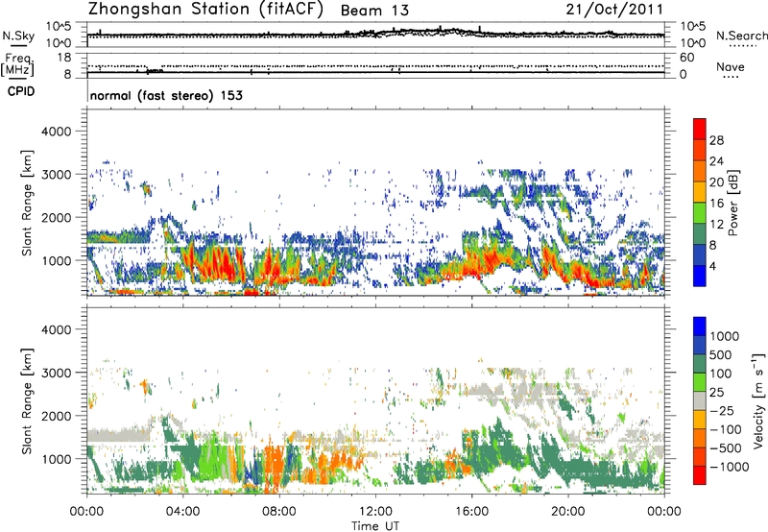The width and height of the screenshot is (768, 532).
Task: Click the 04:00 time axis tick label
Action: pos(183,512)
